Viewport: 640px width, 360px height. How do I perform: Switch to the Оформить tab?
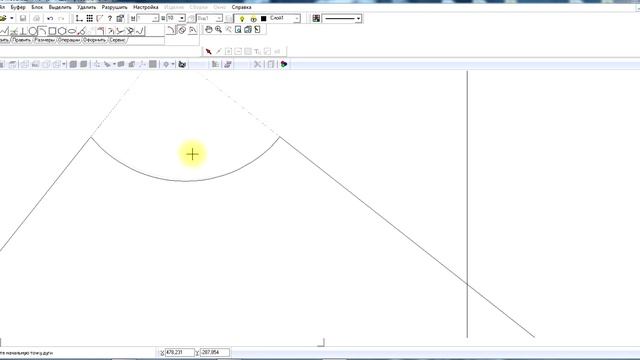(95, 40)
